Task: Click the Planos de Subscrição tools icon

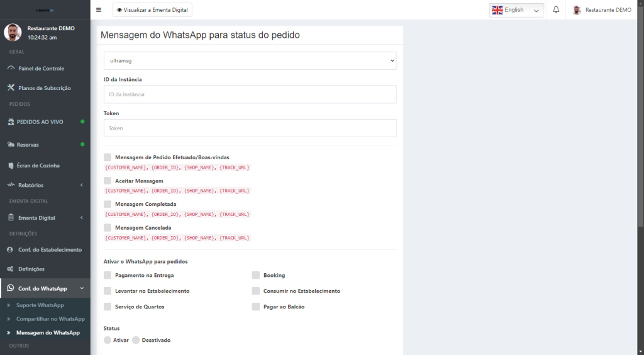Action: pyautogui.click(x=11, y=88)
